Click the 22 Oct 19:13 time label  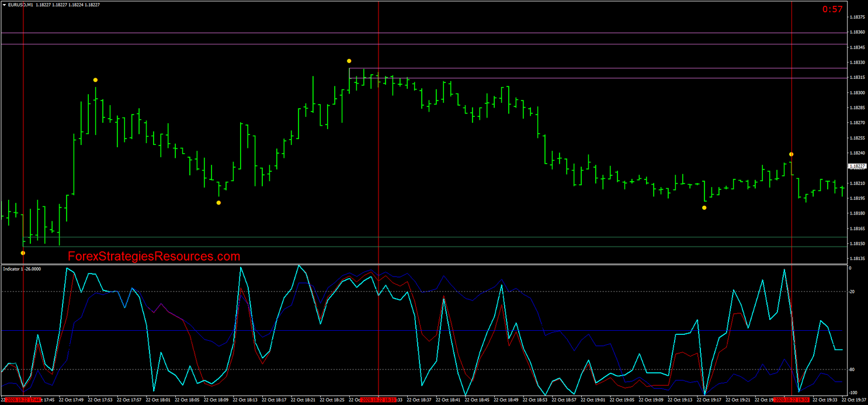[x=680, y=400]
